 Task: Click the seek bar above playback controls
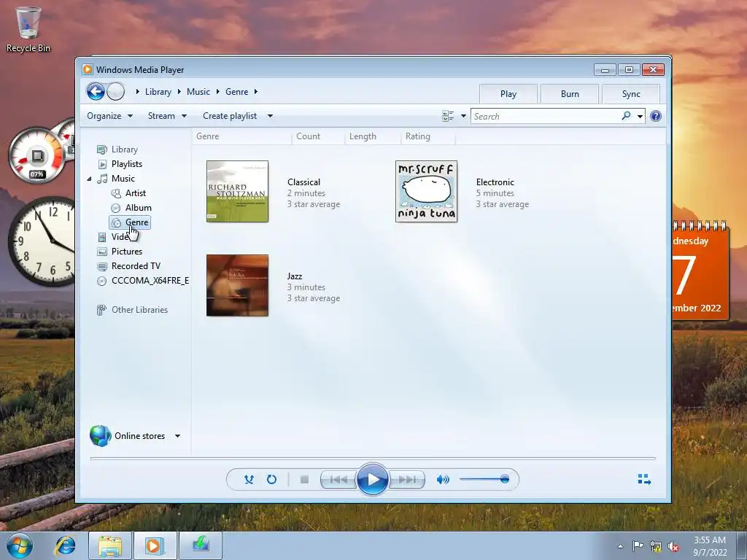pos(373,458)
